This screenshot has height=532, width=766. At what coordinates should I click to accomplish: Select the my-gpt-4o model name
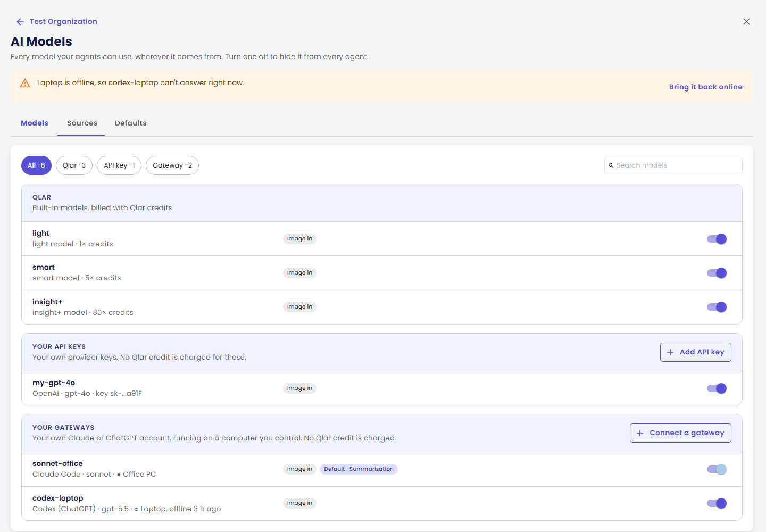coord(54,383)
